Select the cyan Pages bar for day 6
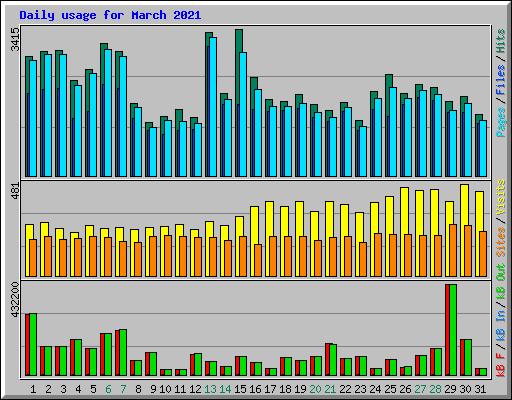The width and height of the screenshot is (512, 400). pyautogui.click(x=108, y=113)
